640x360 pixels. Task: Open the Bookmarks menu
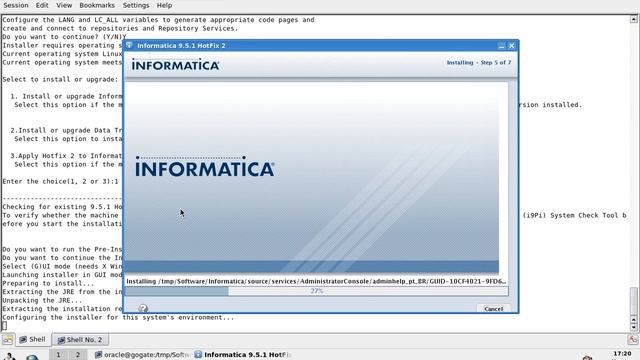click(x=97, y=5)
